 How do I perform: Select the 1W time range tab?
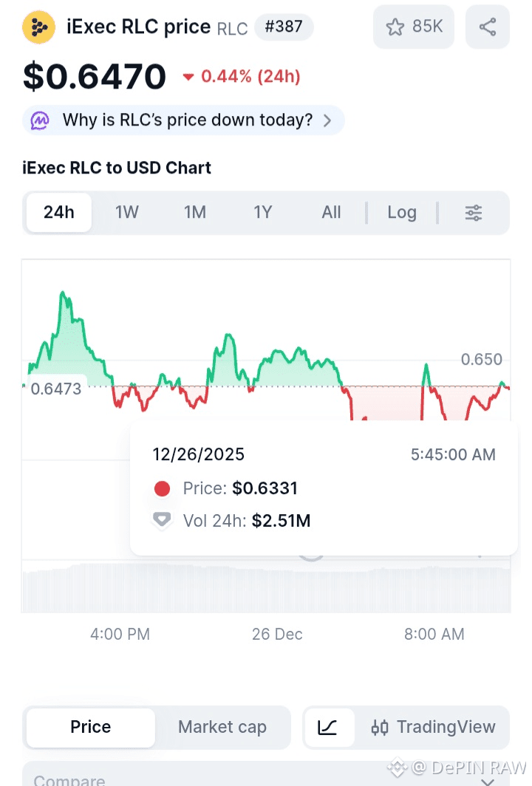coord(127,213)
